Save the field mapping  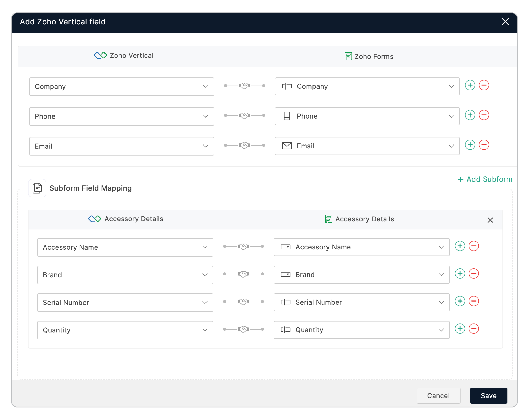coord(488,395)
